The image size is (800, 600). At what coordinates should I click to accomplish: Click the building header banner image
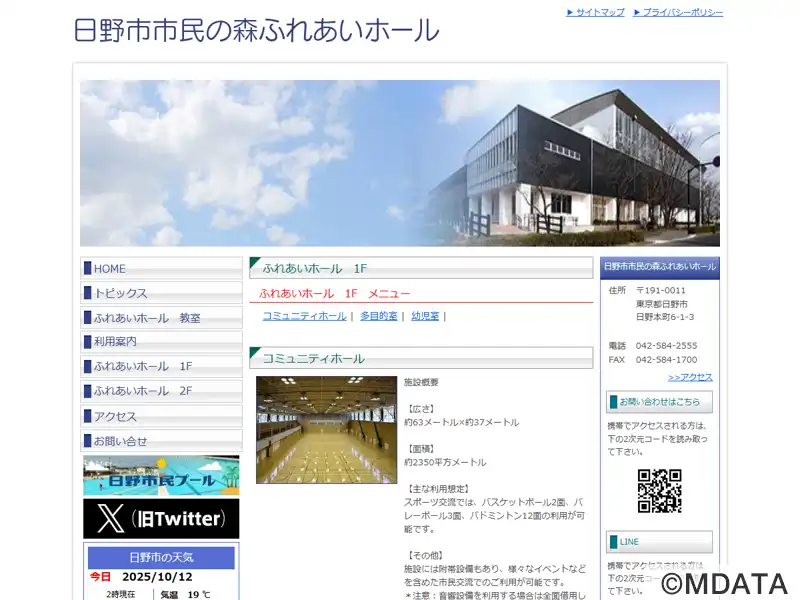pyautogui.click(x=400, y=163)
